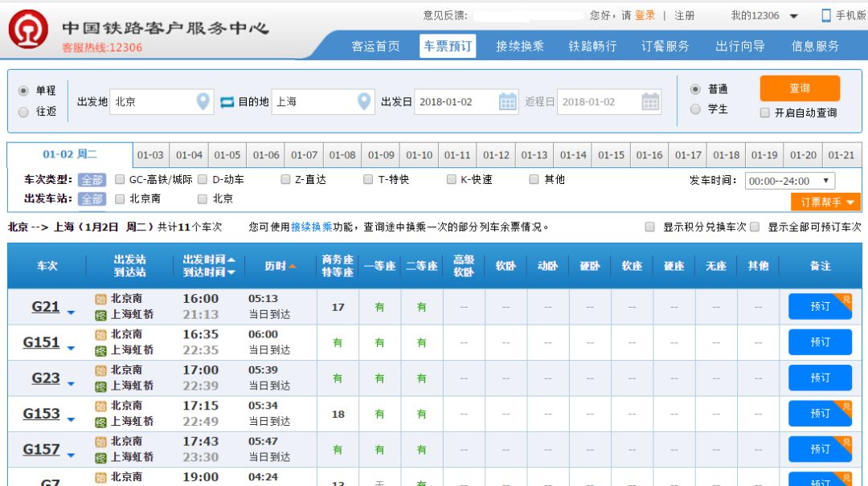Click location pin icon beside Shanghai destination field
This screenshot has height=486, width=868.
pos(366,101)
